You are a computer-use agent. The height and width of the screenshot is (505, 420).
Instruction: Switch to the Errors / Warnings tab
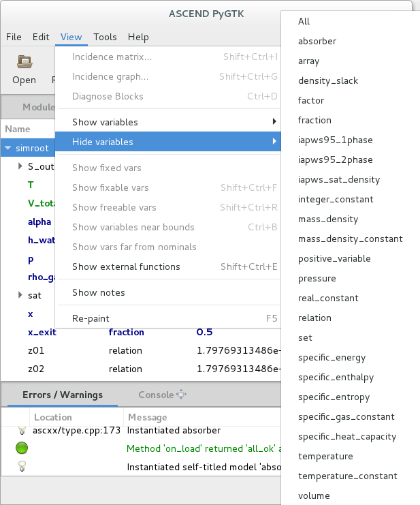click(63, 395)
